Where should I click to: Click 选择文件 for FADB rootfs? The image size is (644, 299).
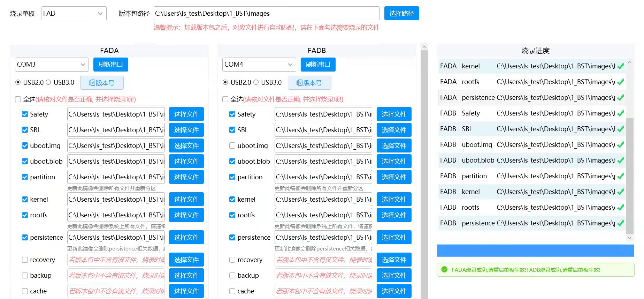pyautogui.click(x=394, y=215)
